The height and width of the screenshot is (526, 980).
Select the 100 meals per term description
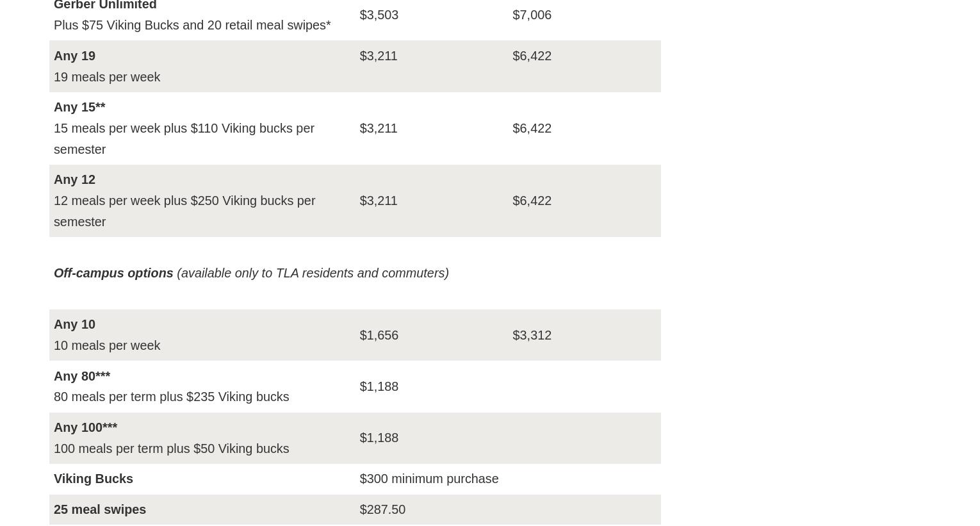[x=171, y=448]
